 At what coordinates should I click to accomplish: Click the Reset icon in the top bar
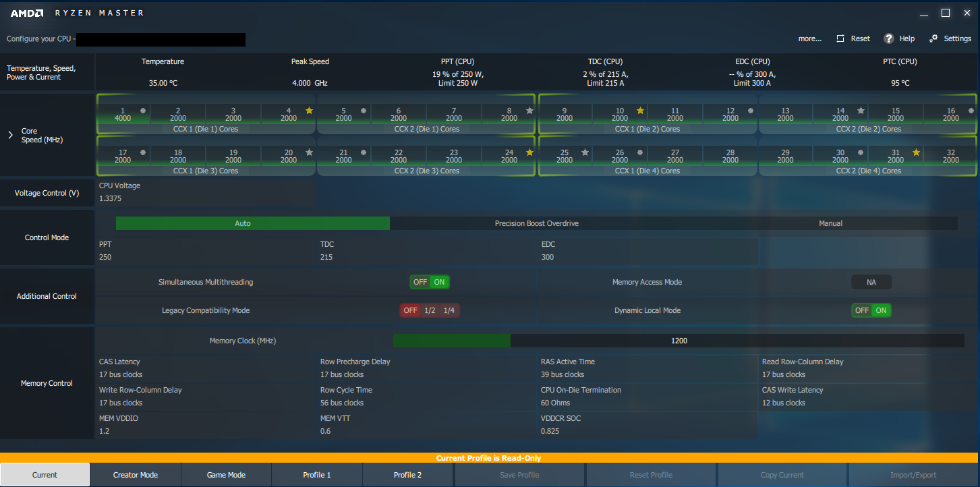(x=840, y=38)
